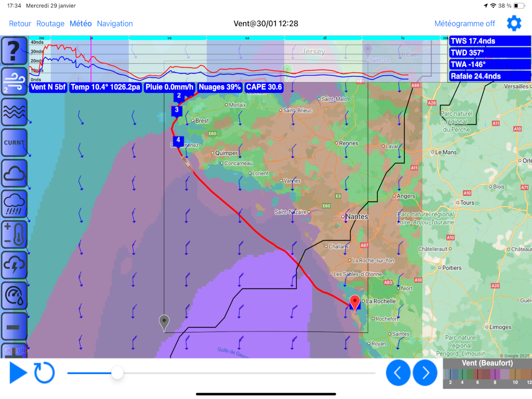
Task: Tap the Vent (Beaufort) color legend
Action: [487, 373]
